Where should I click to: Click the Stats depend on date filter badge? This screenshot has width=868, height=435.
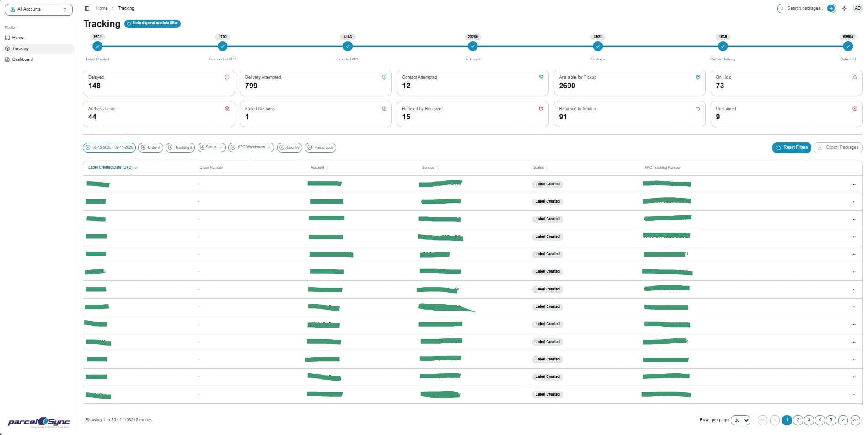[x=152, y=23]
